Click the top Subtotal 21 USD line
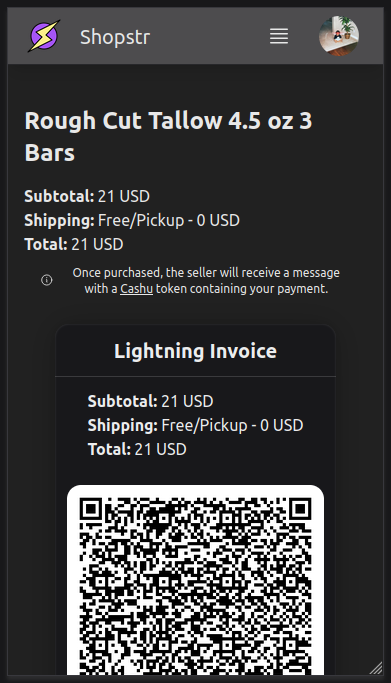This screenshot has height=683, width=391. 87,196
